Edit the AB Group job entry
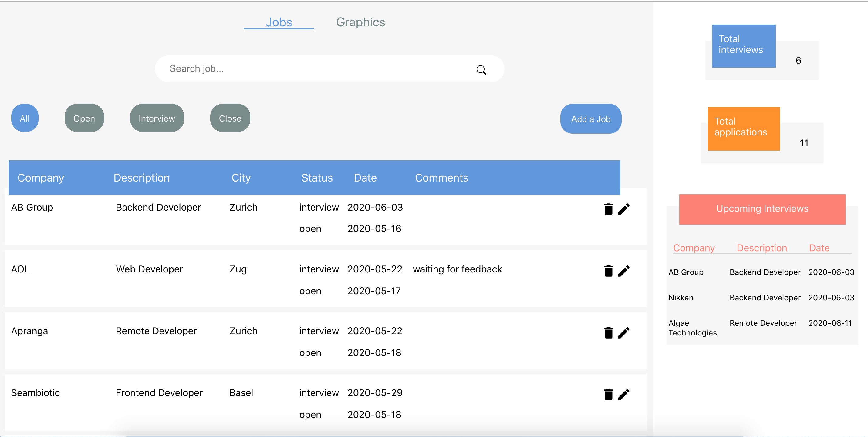The width and height of the screenshot is (868, 437). [x=624, y=209]
